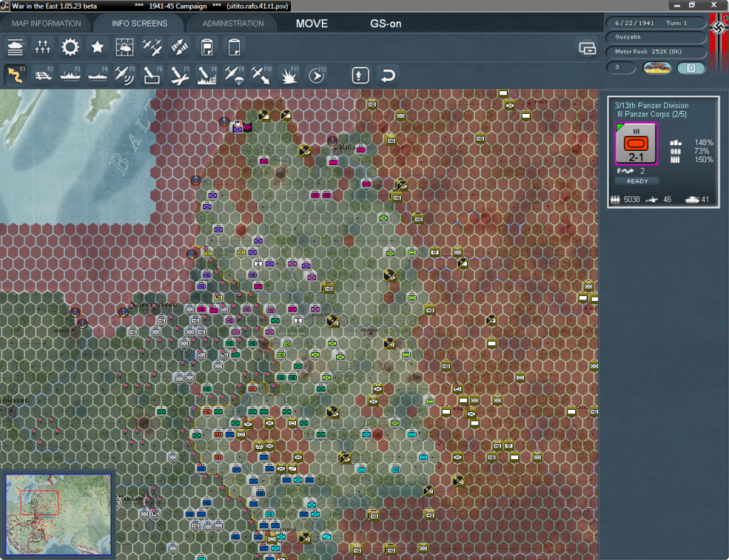Click the opposing arrows info screen icon
Image resolution: width=729 pixels, height=560 pixels.
[x=179, y=47]
